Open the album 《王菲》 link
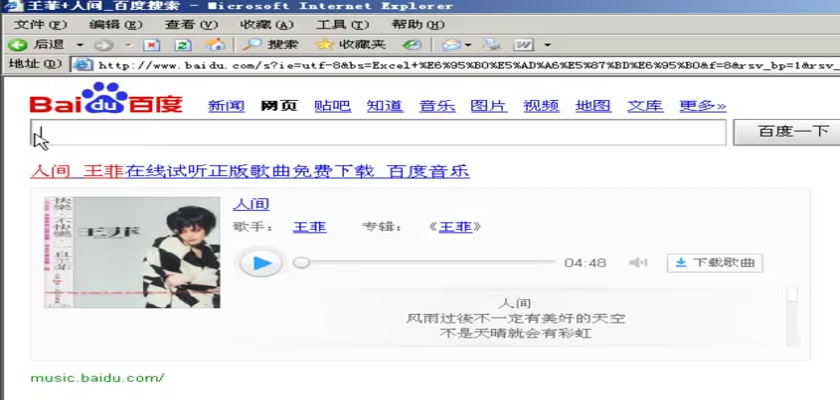The height and width of the screenshot is (400, 840). [x=455, y=227]
